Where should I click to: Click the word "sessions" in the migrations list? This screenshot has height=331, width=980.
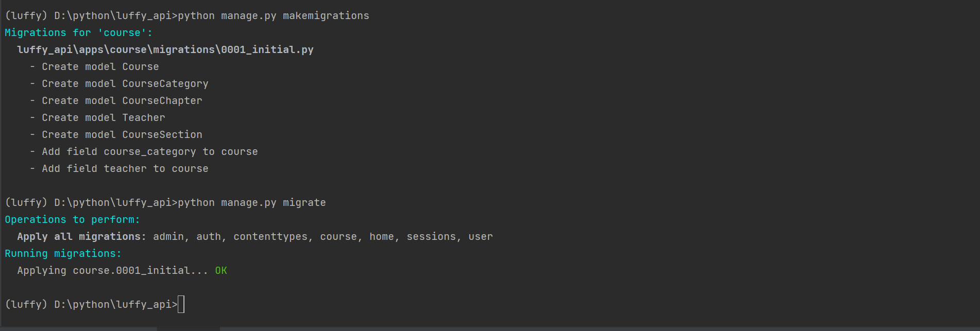pos(432,237)
